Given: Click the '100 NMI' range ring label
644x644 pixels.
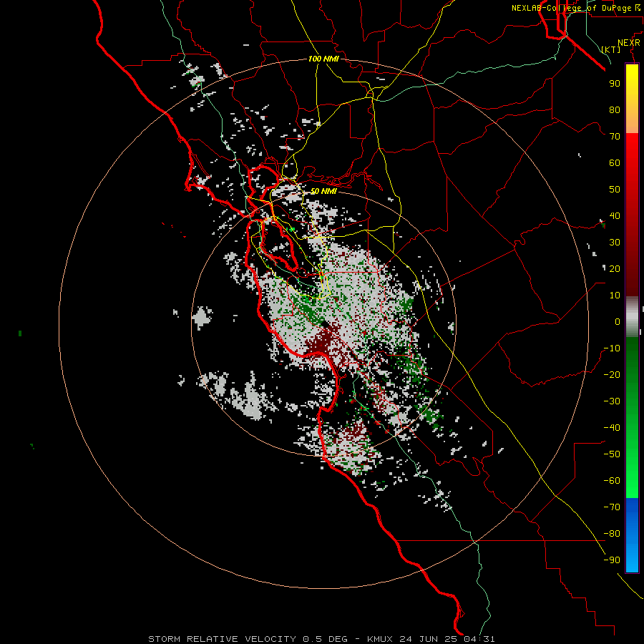Looking at the screenshot, I should 323,59.
